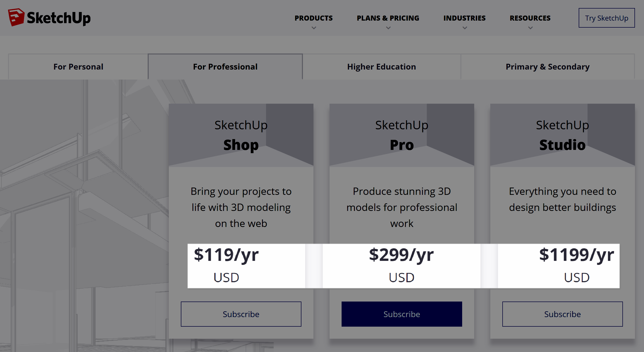The image size is (644, 352).
Task: Expand the Products menu chevron
Action: pyautogui.click(x=314, y=28)
